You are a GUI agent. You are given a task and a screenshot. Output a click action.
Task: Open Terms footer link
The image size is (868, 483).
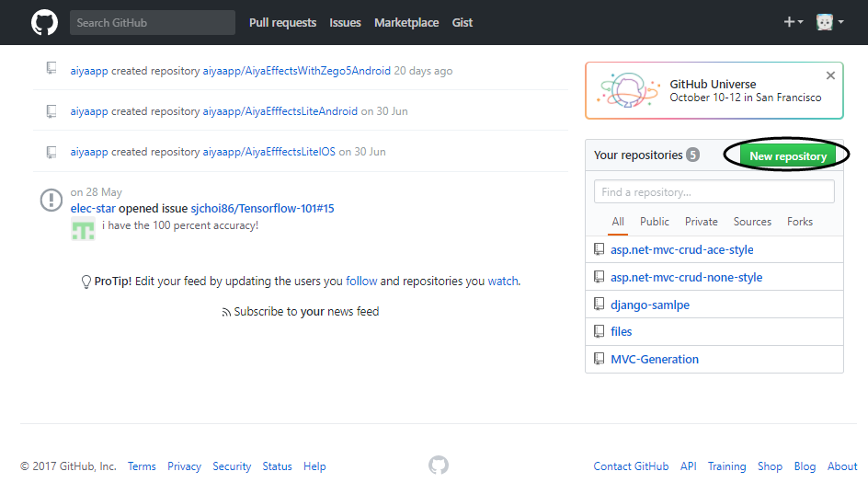[x=142, y=466]
